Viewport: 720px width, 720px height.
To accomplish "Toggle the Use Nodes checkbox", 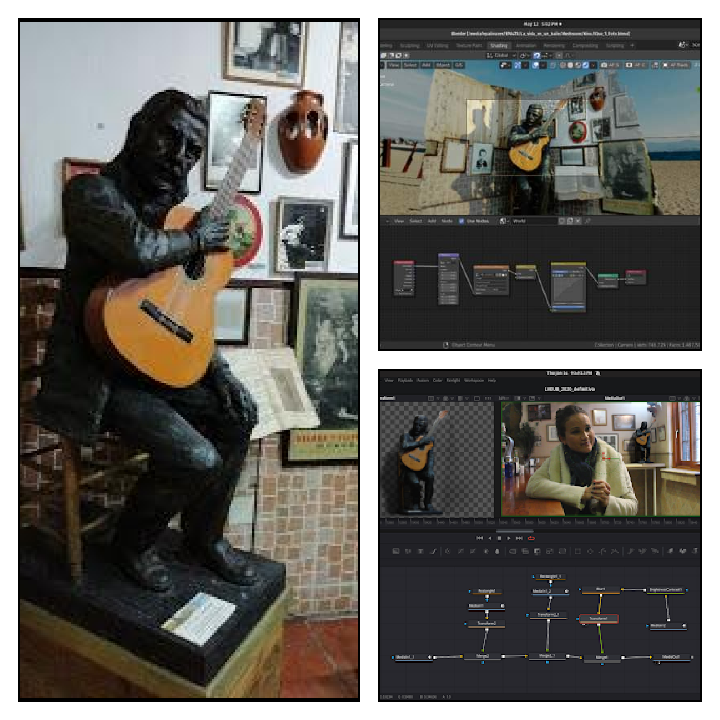I will [461, 221].
